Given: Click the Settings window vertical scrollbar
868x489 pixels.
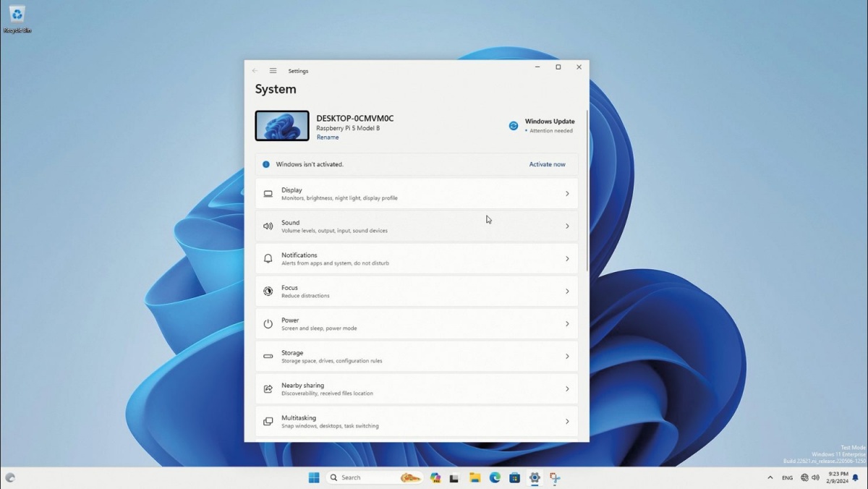Looking at the screenshot, I should pyautogui.click(x=587, y=191).
